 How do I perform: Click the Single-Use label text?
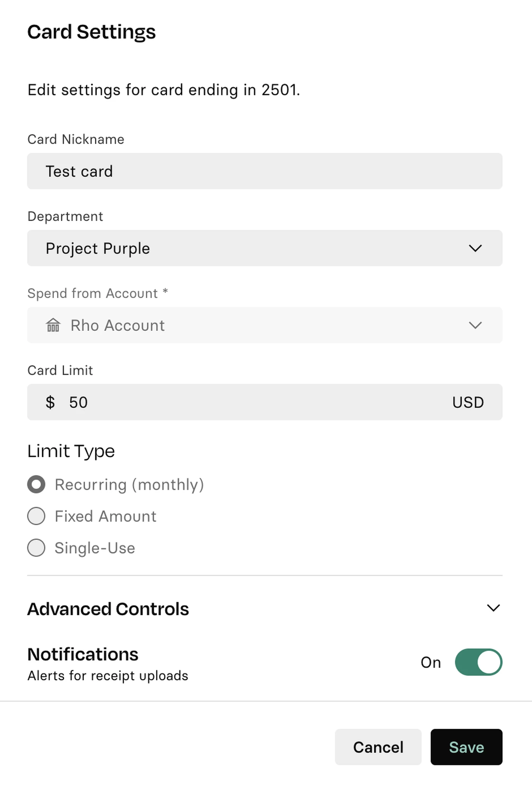pyautogui.click(x=95, y=548)
